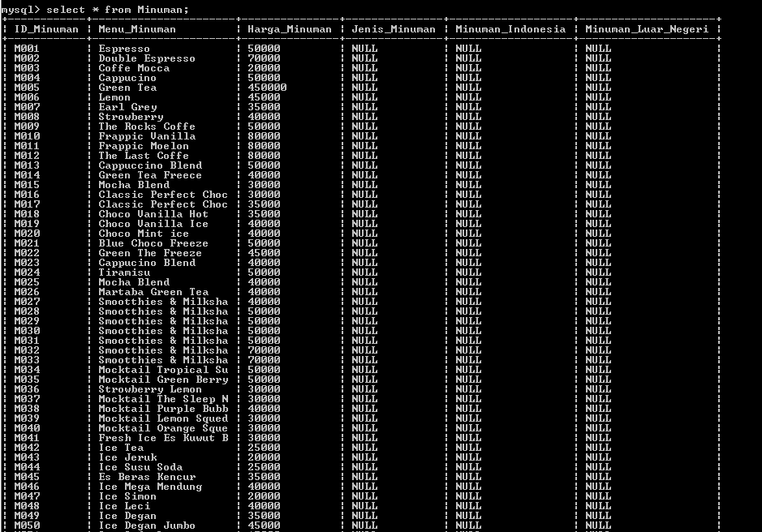
Task: Click the ID cell M005
Action: click(x=27, y=88)
